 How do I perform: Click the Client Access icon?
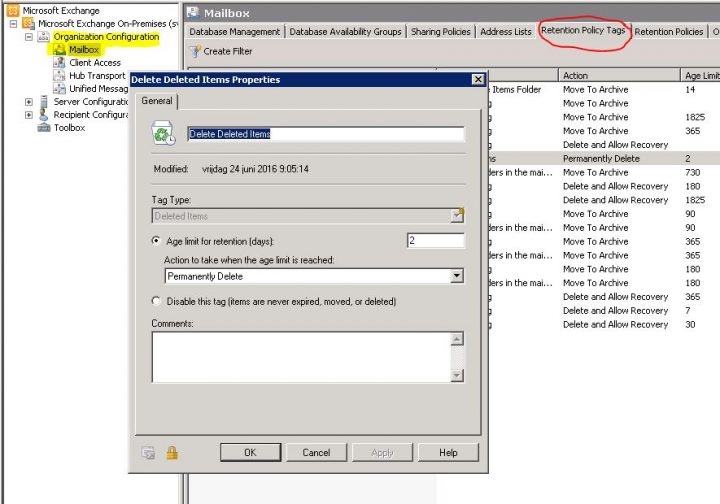coord(59,62)
